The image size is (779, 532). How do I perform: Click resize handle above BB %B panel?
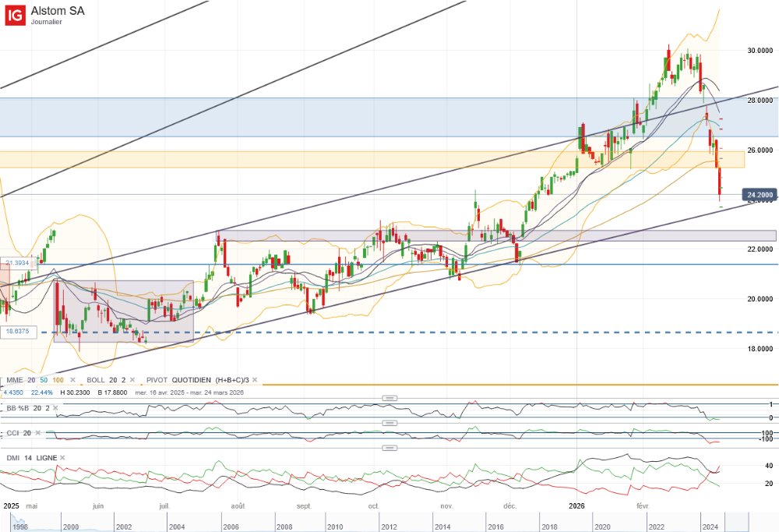pyautogui.click(x=389, y=398)
